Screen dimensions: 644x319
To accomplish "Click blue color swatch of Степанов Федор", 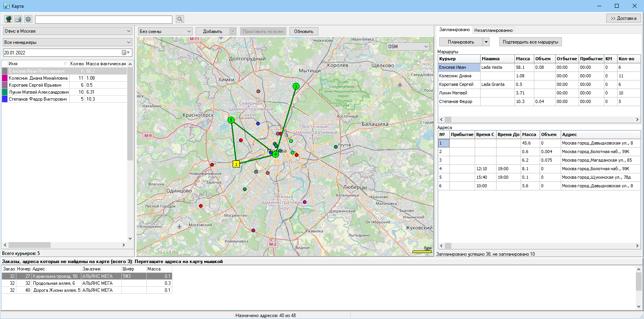I will [5, 99].
